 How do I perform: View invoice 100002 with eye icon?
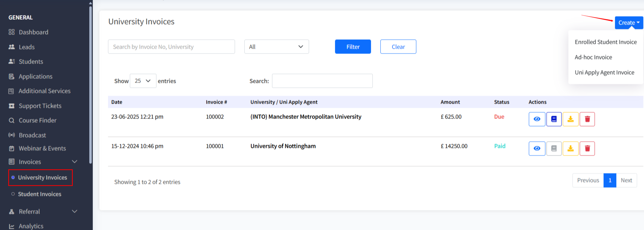point(537,119)
